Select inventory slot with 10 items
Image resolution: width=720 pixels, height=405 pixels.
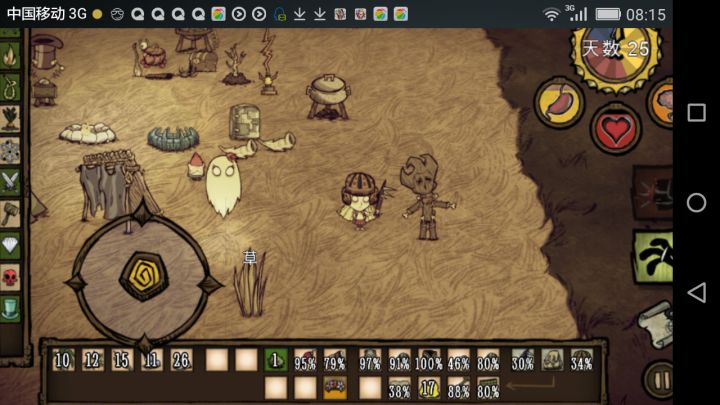63,360
